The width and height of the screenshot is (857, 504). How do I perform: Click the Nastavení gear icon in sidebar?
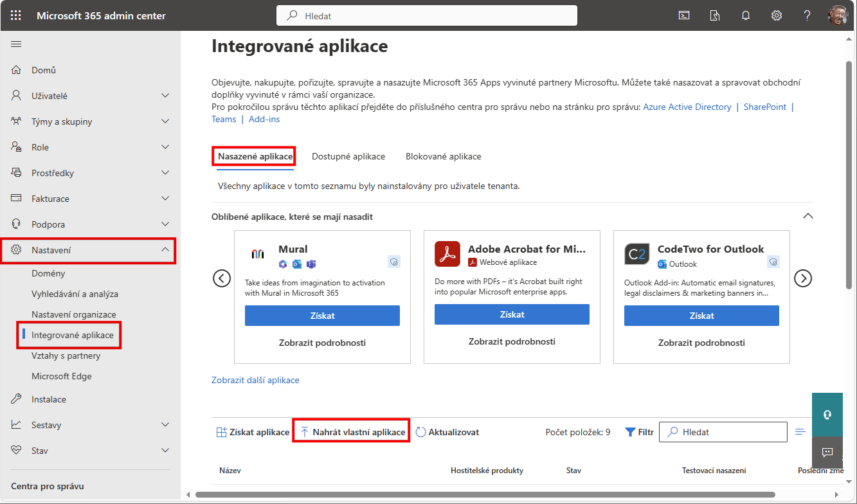point(17,250)
